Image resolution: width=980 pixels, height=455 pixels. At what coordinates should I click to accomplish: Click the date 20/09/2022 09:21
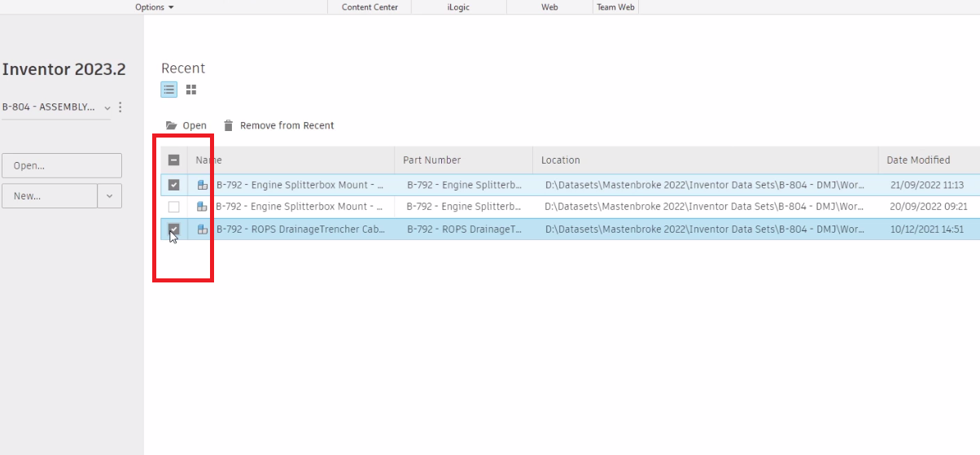(x=929, y=207)
